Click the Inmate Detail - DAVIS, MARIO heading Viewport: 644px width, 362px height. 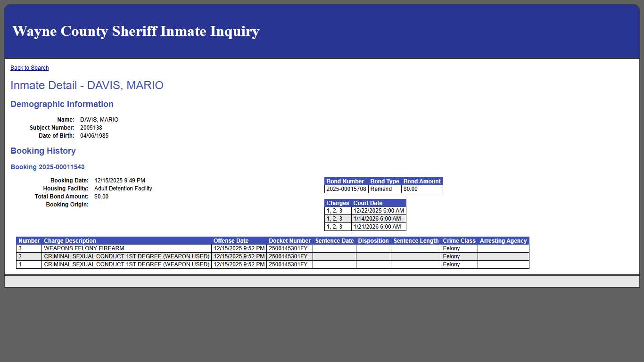coord(87,85)
